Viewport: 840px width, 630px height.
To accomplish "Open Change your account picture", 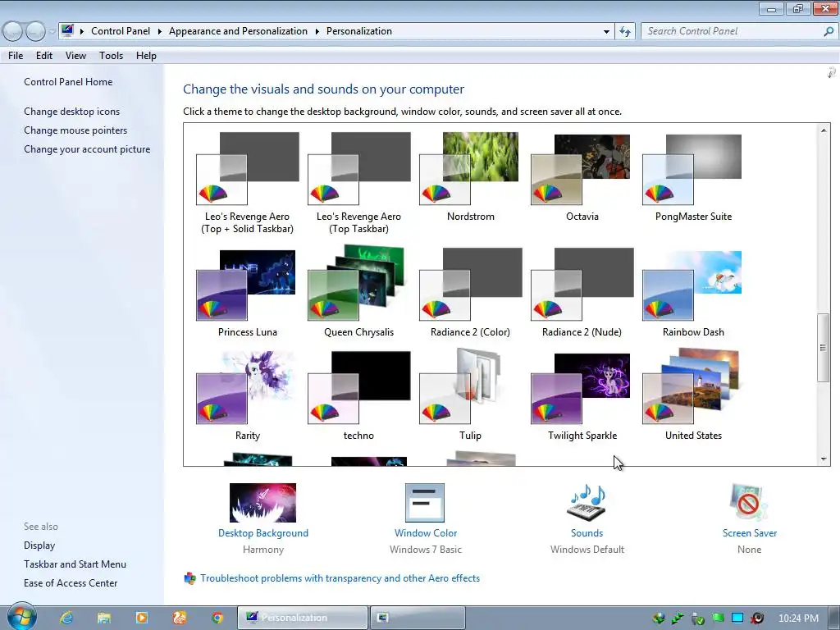I will click(87, 149).
